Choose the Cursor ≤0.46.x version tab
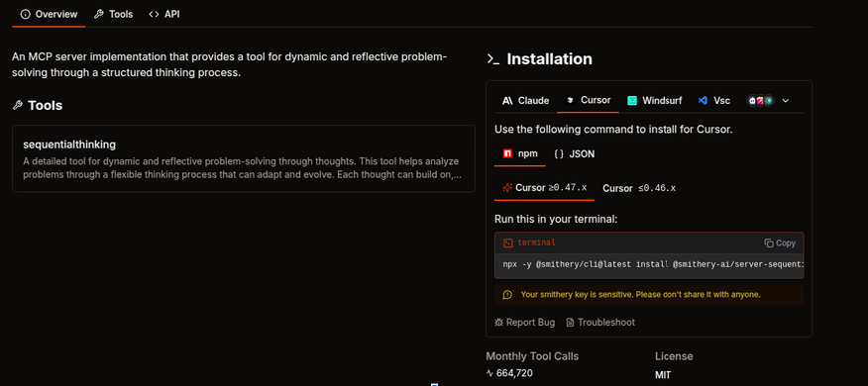Image resolution: width=868 pixels, height=386 pixels. pos(639,189)
